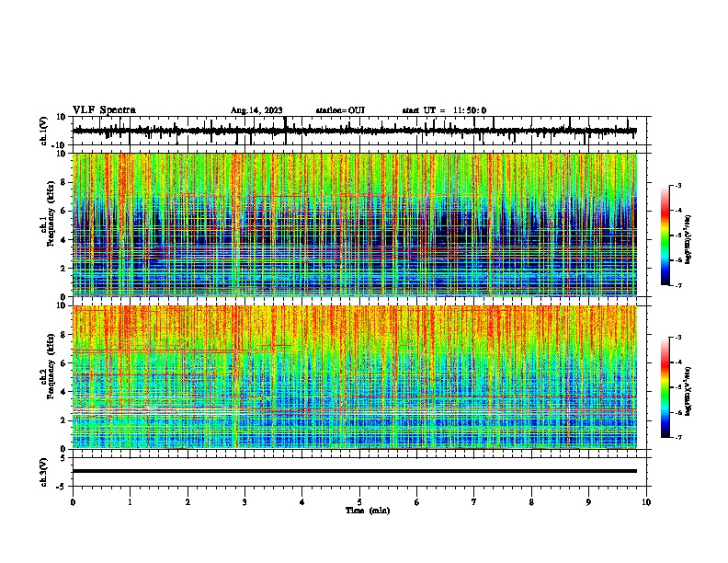Click the ch.1 voltage waveform trace panel
The height and width of the screenshot is (563, 728).
tap(359, 131)
